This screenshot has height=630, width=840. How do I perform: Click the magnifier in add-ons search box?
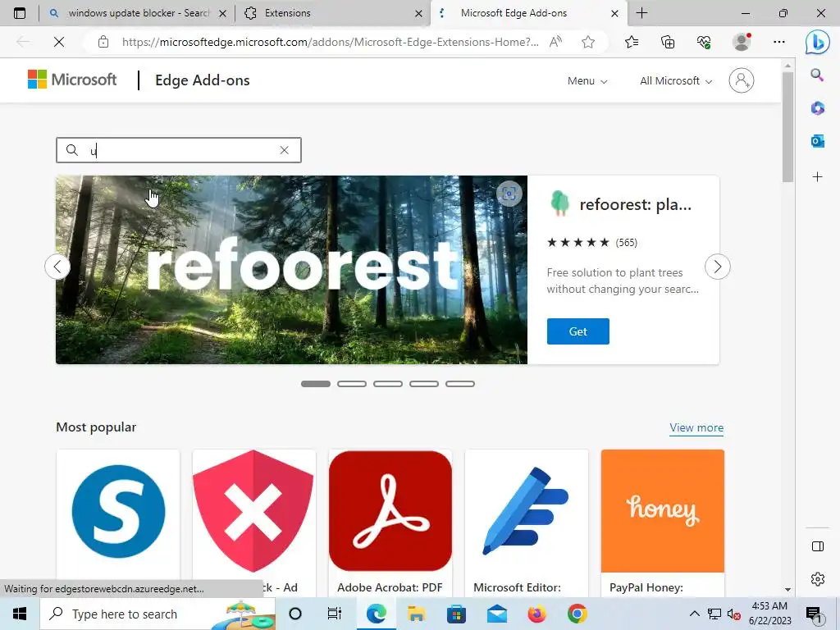72,150
